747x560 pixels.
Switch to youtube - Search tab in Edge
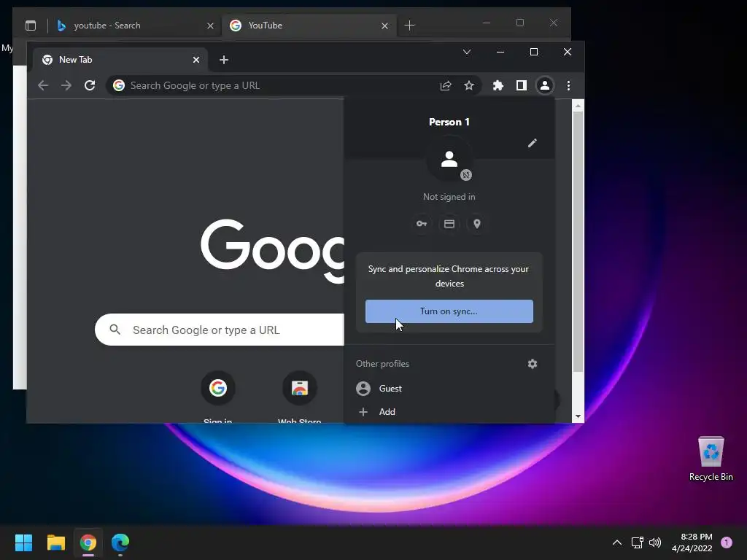pos(135,26)
